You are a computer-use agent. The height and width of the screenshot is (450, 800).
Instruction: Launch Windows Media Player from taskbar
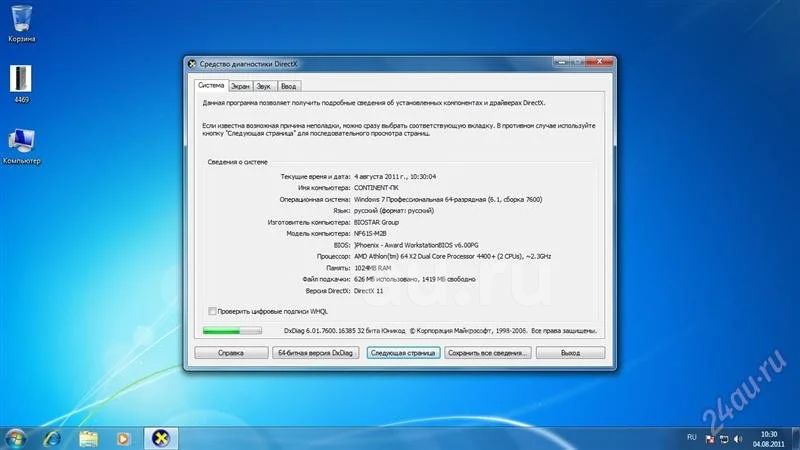tap(123, 438)
